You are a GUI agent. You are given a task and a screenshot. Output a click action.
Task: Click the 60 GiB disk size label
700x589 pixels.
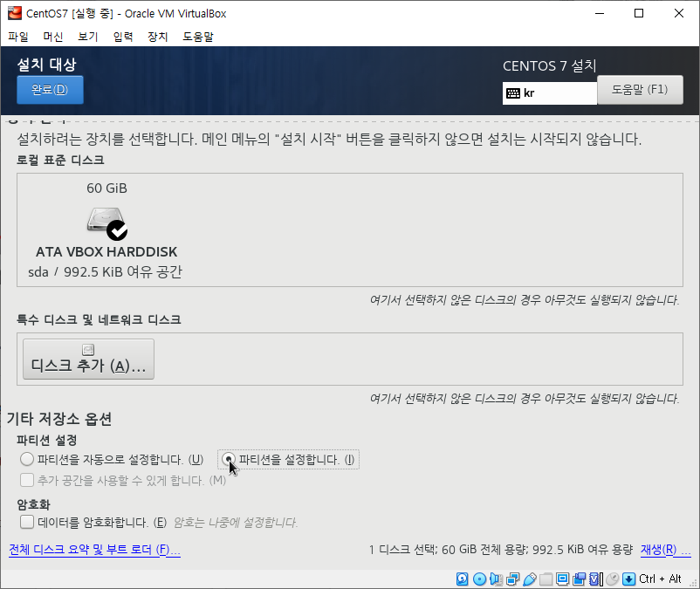click(106, 188)
